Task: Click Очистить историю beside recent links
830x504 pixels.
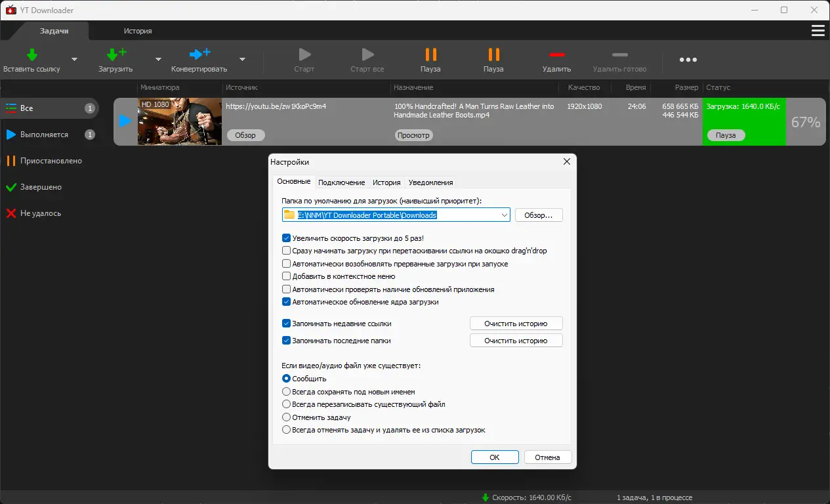Action: (516, 324)
